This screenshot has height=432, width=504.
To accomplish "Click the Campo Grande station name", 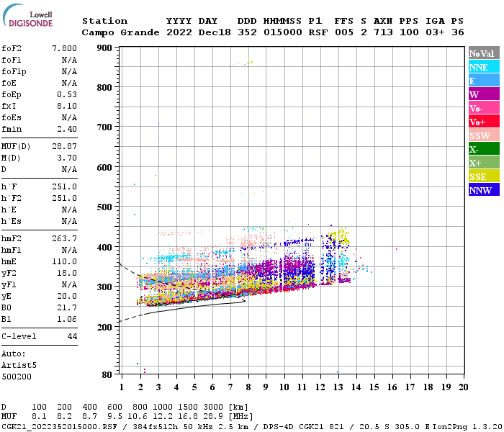I will pyautogui.click(x=120, y=32).
